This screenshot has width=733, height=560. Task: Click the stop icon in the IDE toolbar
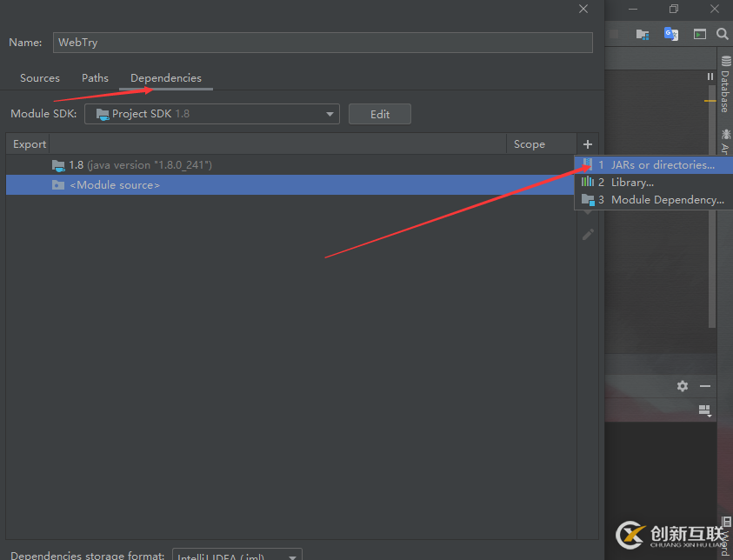click(614, 34)
